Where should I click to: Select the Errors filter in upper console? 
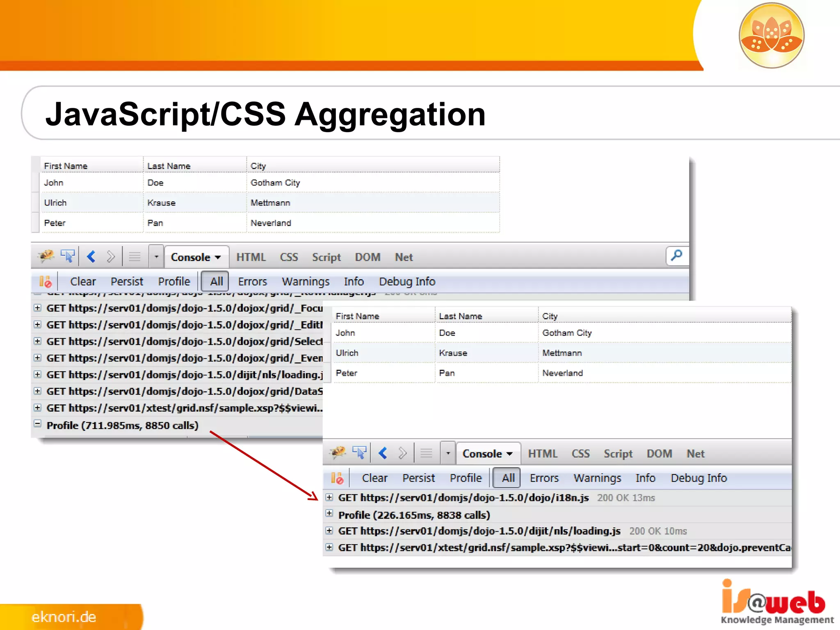pyautogui.click(x=252, y=281)
